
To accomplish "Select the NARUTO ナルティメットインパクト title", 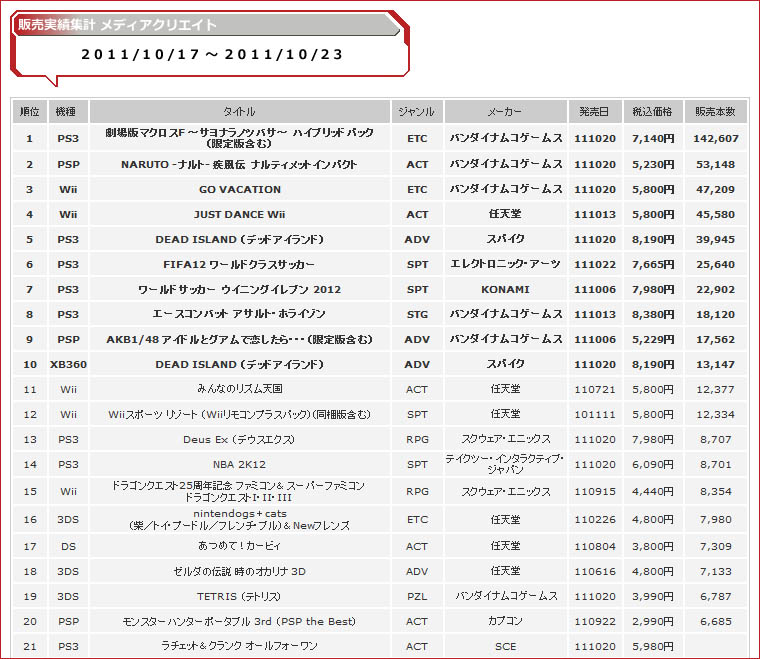I will [239, 164].
